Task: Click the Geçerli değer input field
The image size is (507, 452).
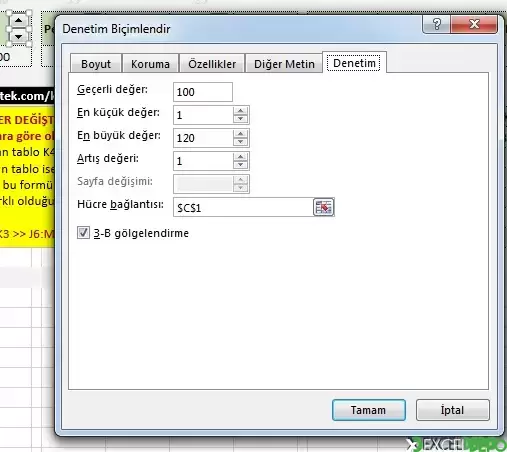Action: tap(203, 92)
